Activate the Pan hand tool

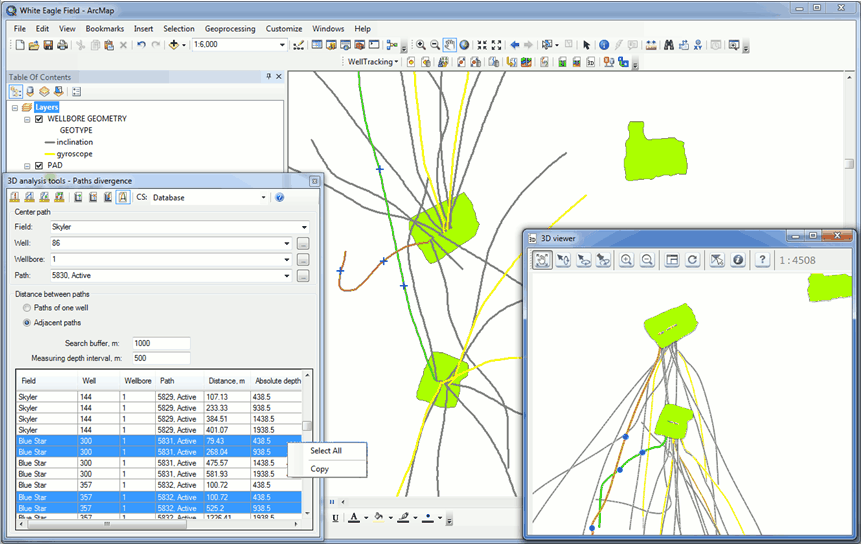click(x=450, y=45)
